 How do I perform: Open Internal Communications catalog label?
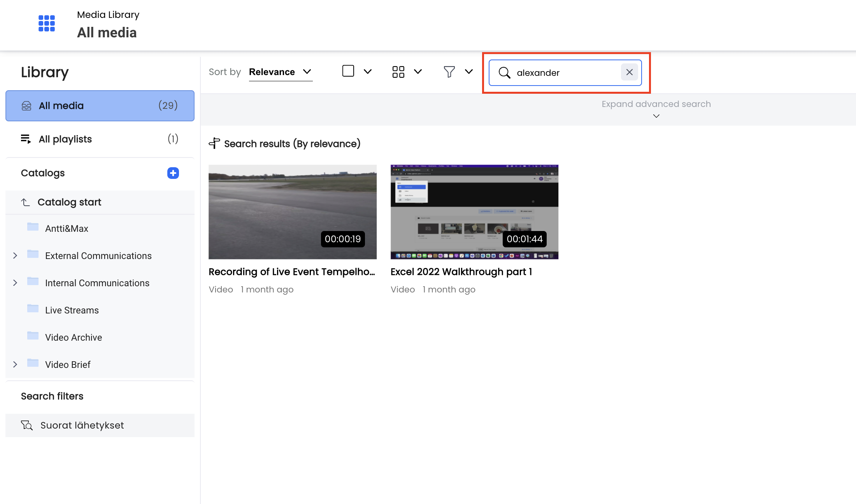[x=97, y=283]
